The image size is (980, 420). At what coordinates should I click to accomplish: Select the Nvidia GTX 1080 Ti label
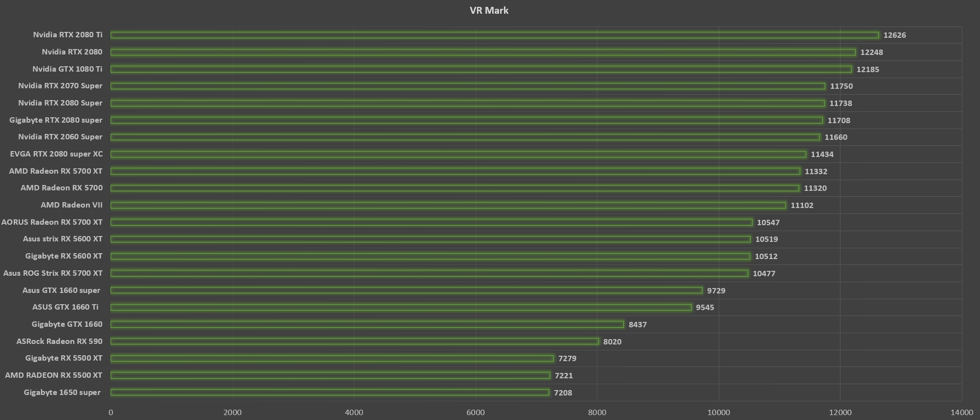pos(67,69)
